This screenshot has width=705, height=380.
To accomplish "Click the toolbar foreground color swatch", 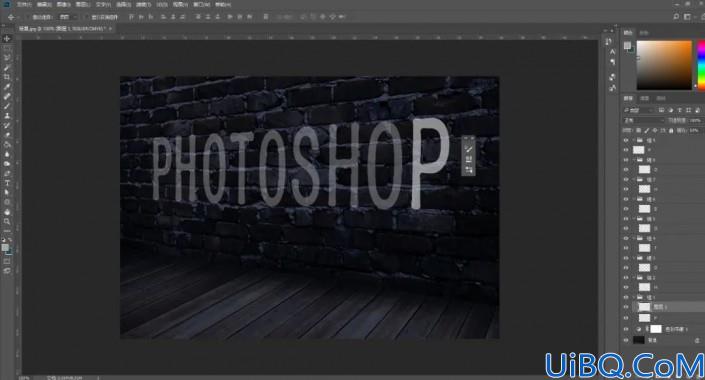I will coord(5,248).
